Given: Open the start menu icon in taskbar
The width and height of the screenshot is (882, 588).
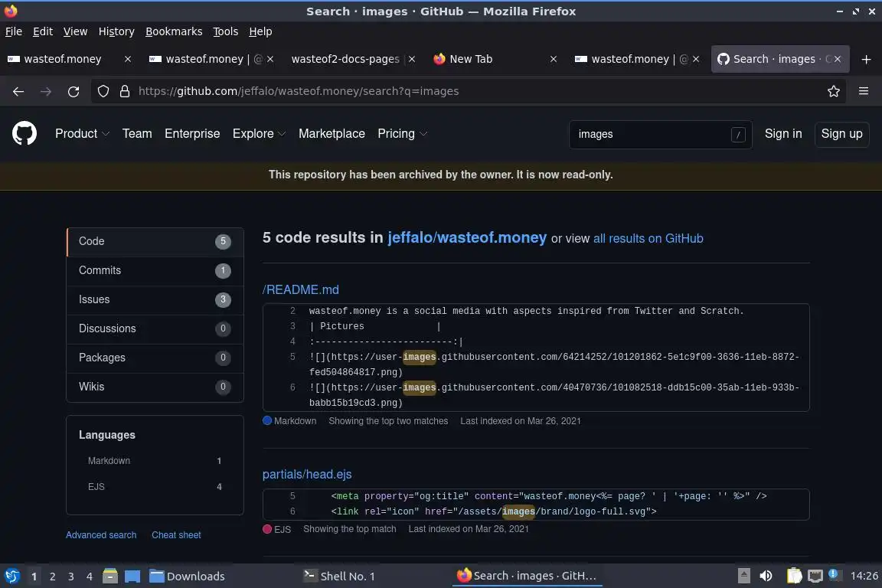Looking at the screenshot, I should (x=11, y=576).
